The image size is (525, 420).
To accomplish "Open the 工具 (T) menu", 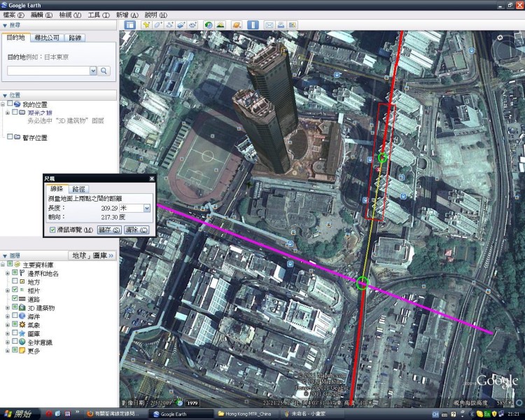I will click(98, 15).
